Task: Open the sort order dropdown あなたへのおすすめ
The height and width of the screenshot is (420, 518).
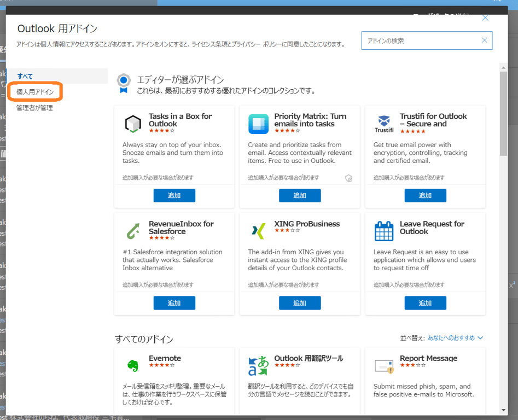Action: [455, 338]
